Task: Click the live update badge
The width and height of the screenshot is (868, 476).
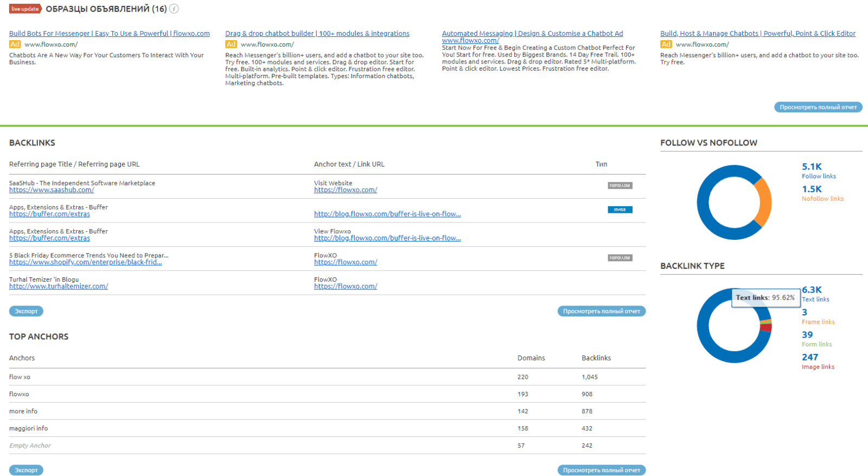Action: coord(25,9)
